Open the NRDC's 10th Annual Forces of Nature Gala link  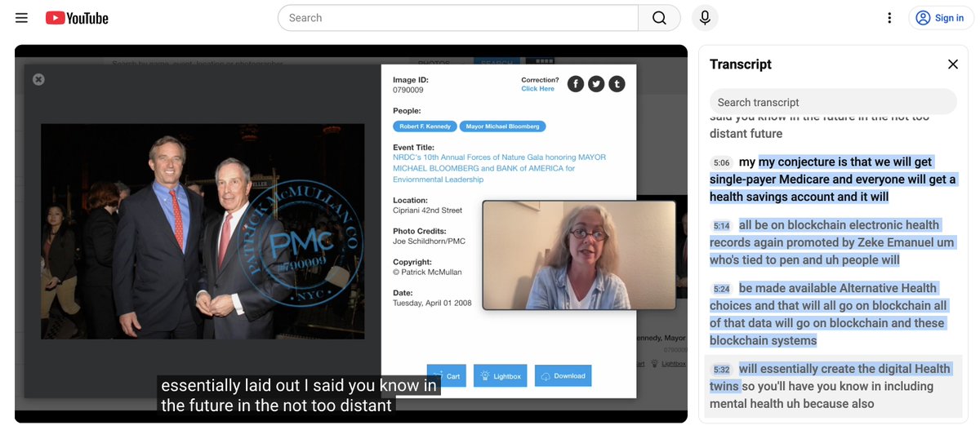[x=500, y=168]
